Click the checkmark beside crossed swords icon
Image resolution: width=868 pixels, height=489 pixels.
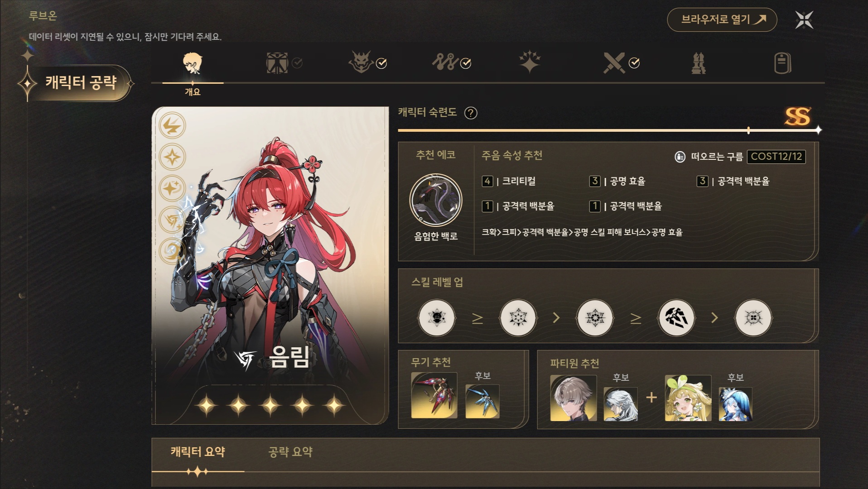click(x=634, y=63)
